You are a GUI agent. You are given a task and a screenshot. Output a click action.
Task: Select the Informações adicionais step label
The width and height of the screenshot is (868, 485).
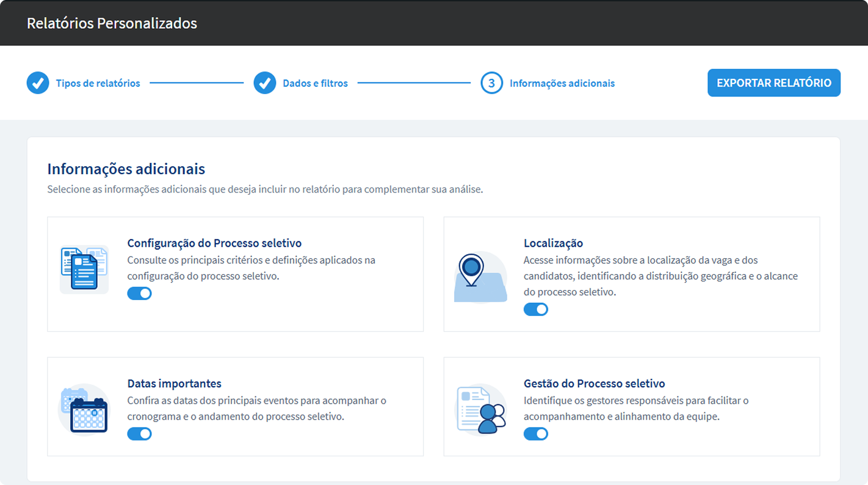(562, 83)
